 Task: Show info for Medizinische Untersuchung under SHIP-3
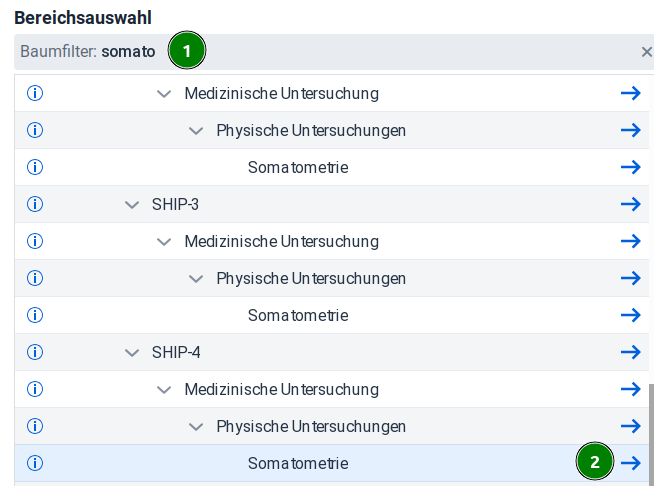pyautogui.click(x=35, y=241)
